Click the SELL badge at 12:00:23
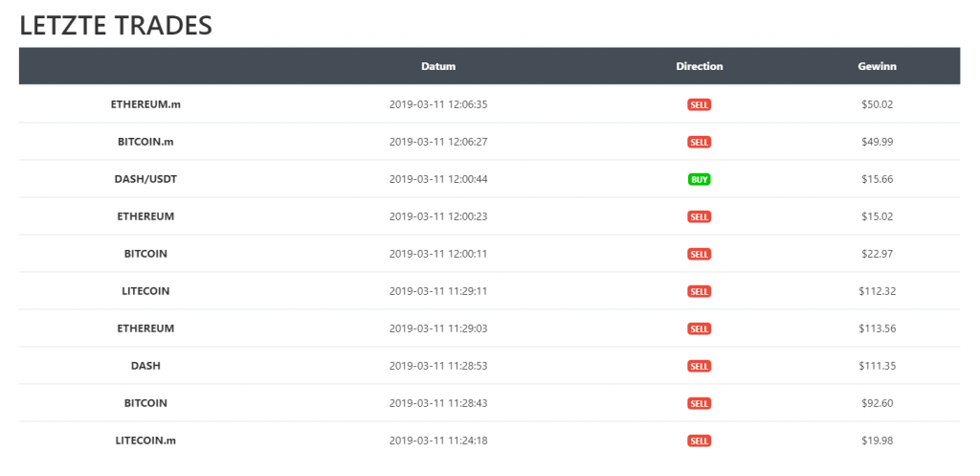 (x=699, y=216)
